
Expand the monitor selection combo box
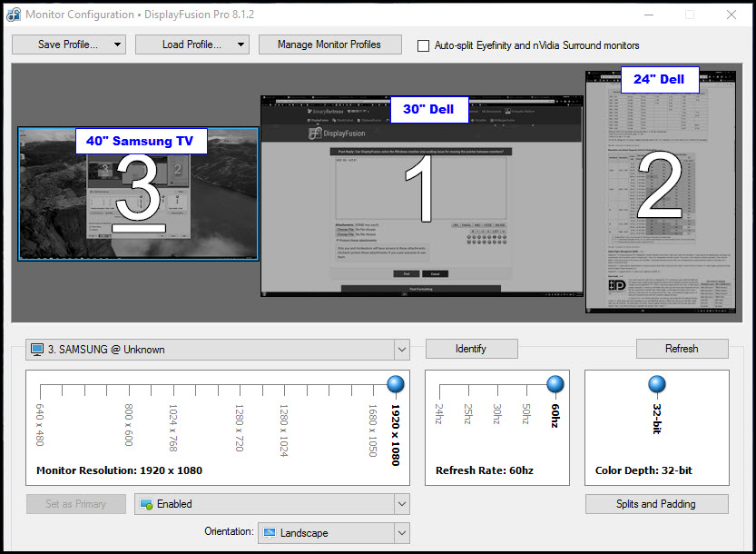(x=402, y=350)
